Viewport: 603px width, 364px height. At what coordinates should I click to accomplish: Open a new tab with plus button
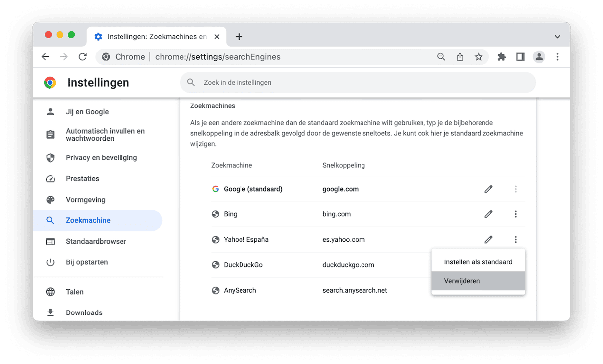pos(239,37)
